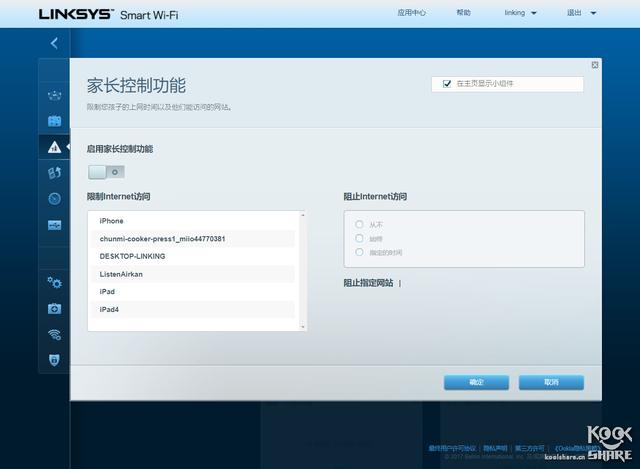
Task: Open the Troubleshooting camera icon in sidebar
Action: pyautogui.click(x=54, y=308)
